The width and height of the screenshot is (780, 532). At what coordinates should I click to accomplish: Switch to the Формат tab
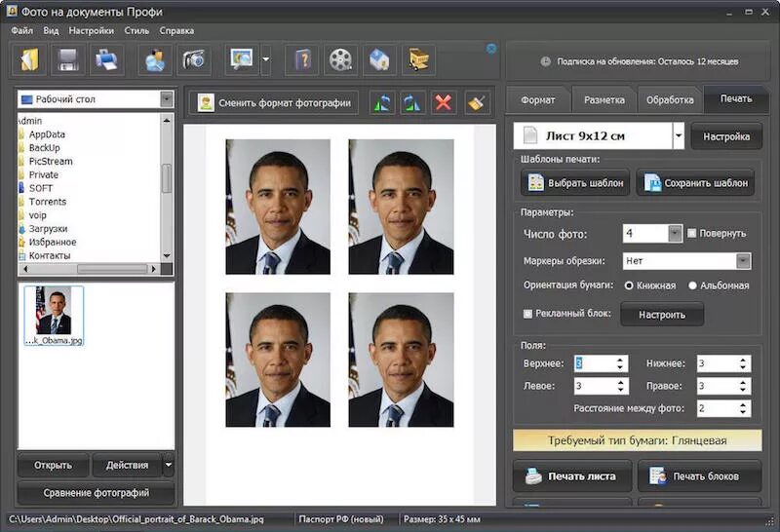pyautogui.click(x=538, y=100)
